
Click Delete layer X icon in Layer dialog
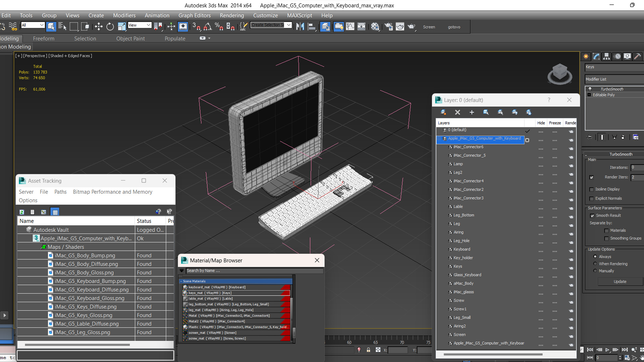click(458, 112)
